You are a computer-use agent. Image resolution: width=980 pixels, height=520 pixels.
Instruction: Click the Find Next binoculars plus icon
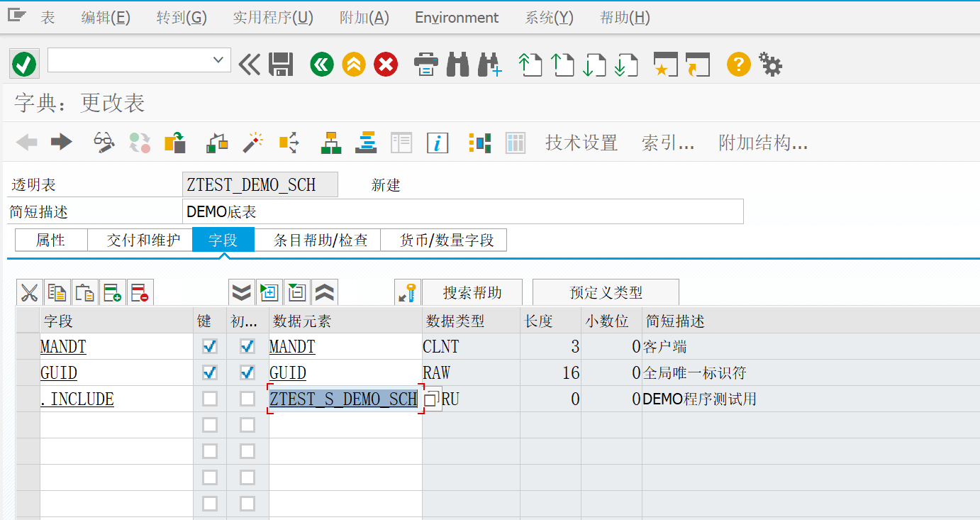(x=490, y=65)
